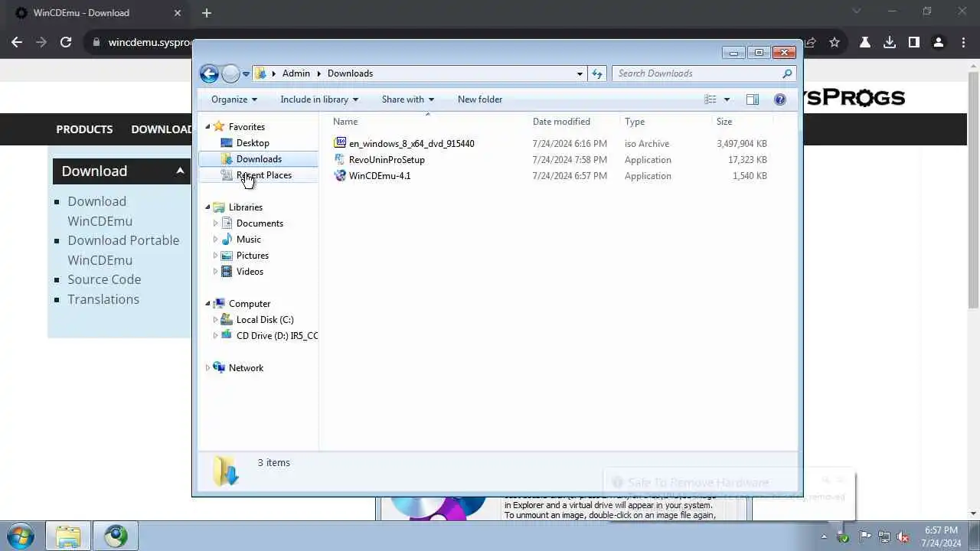Open Chrome Labs flask icon
The image size is (980, 551).
(x=865, y=43)
